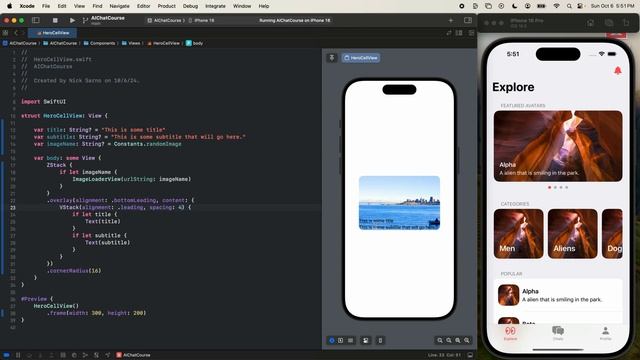Click Simulator Home button icon
Viewport: 640px width, 360px height.
point(590,23)
